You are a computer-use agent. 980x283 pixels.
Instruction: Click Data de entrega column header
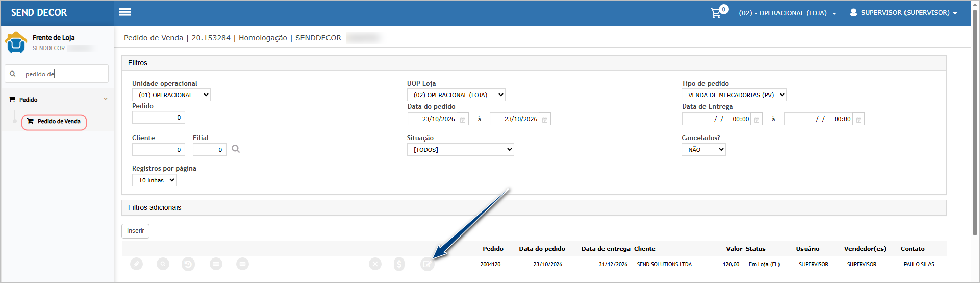(x=606, y=249)
